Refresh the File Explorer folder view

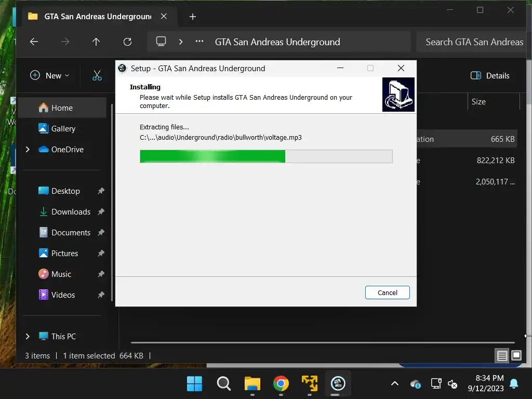[x=127, y=42]
